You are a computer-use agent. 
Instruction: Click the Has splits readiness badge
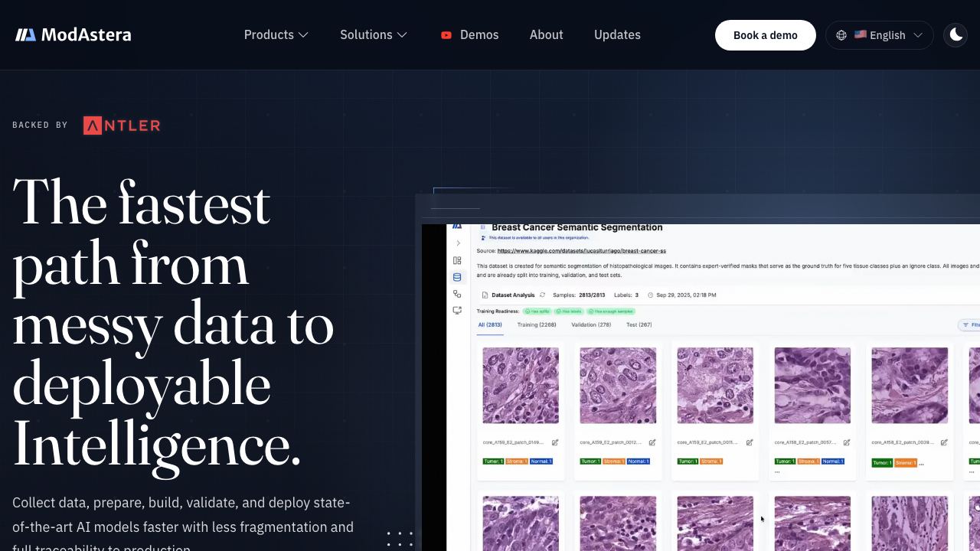click(537, 311)
